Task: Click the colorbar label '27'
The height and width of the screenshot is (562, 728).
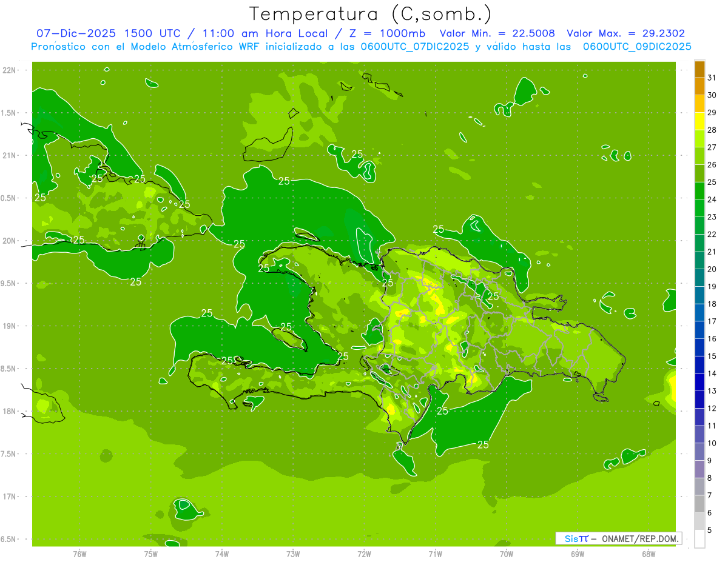Action: click(x=712, y=147)
